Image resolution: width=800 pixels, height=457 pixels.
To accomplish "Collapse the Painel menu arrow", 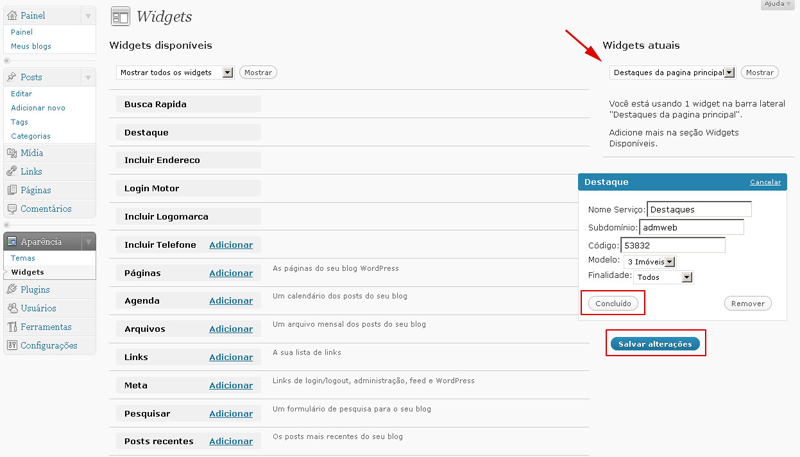I will (88, 16).
